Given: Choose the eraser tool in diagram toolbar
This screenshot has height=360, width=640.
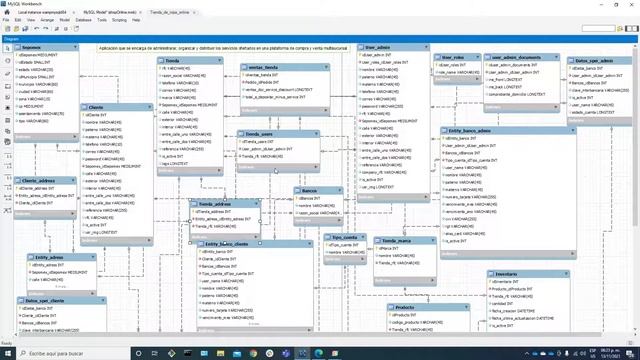Looking at the screenshot, I should coord(7,73).
